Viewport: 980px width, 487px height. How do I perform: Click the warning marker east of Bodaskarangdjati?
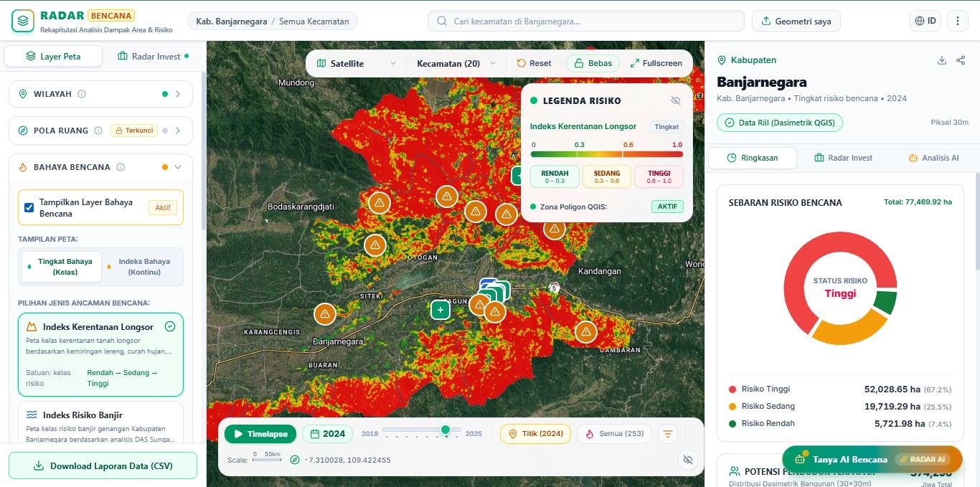coord(380,202)
